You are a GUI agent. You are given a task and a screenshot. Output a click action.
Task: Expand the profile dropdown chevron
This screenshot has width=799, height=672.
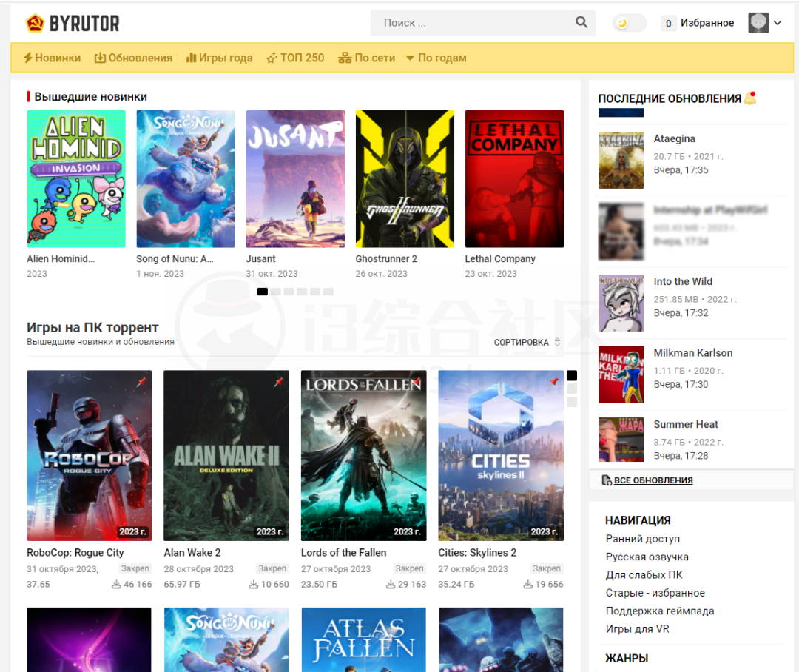point(778,23)
